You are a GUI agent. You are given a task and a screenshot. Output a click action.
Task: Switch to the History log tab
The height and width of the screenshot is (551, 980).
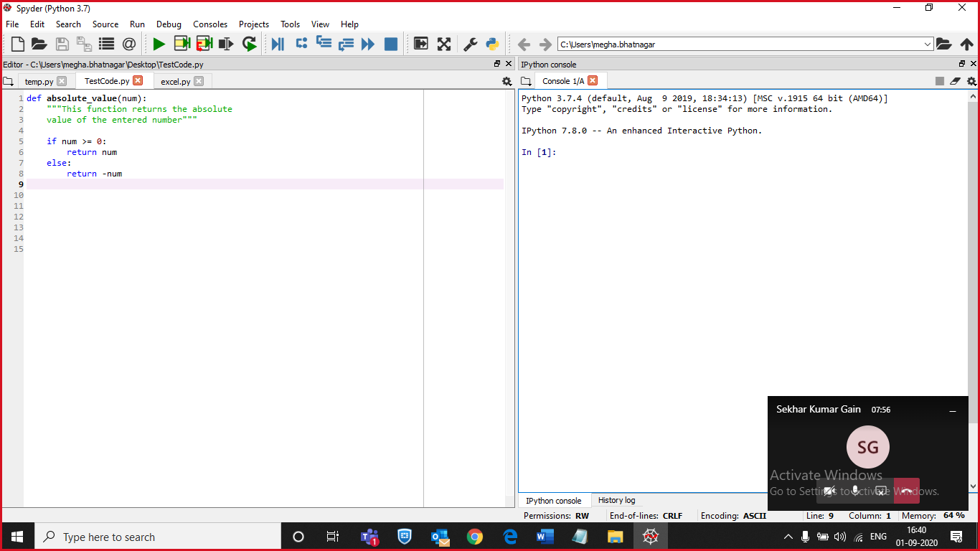click(616, 501)
